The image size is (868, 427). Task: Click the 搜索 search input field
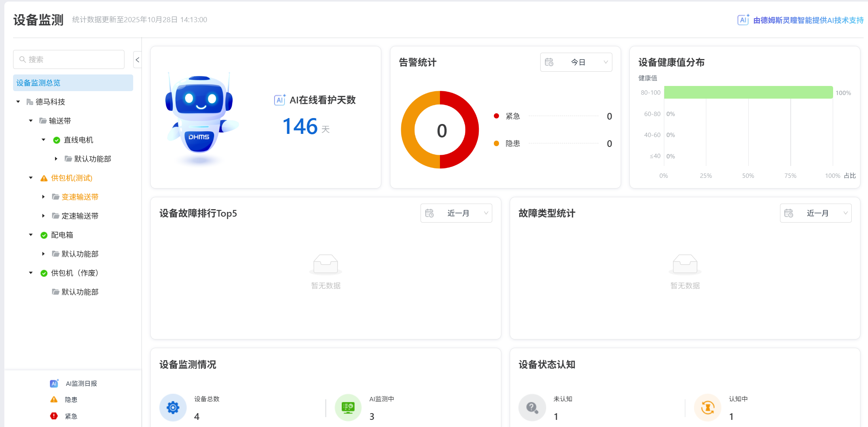pos(69,59)
